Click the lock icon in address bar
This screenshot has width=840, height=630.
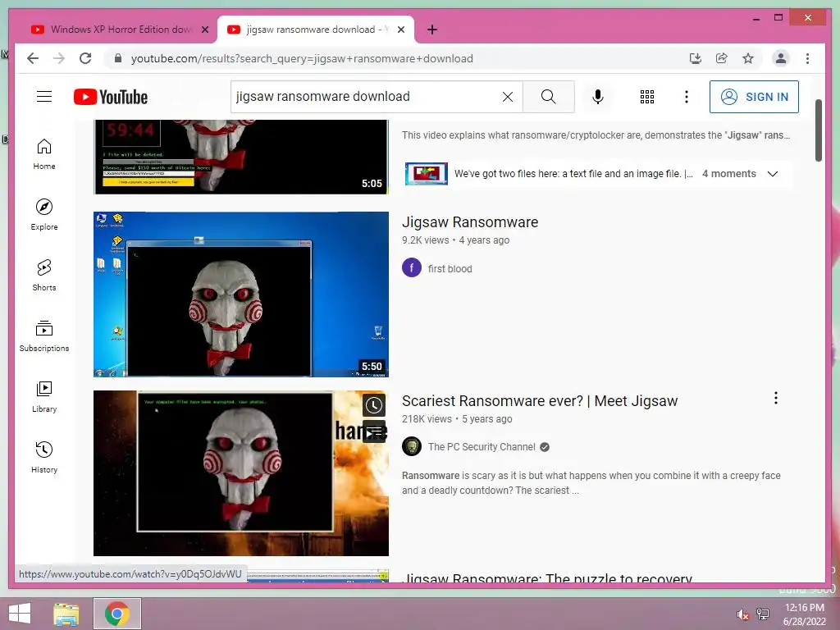118,58
